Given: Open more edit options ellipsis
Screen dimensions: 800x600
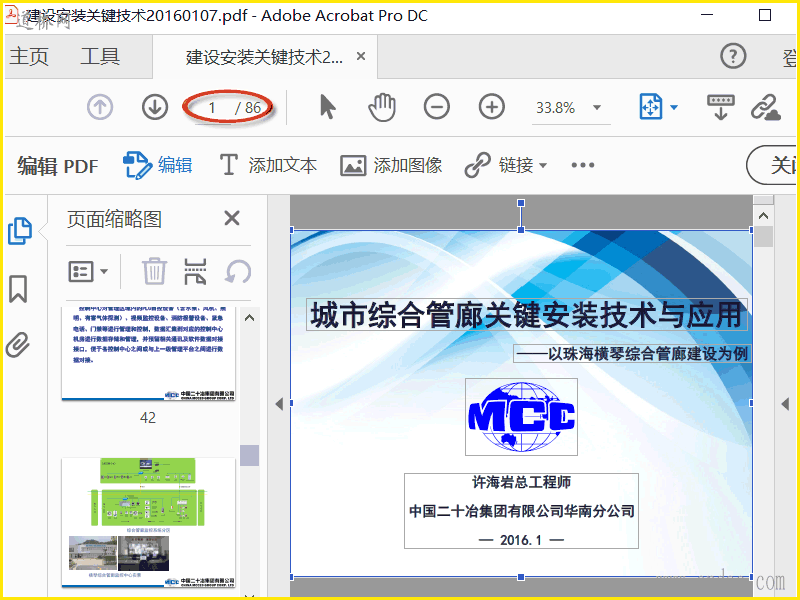Looking at the screenshot, I should pyautogui.click(x=583, y=165).
